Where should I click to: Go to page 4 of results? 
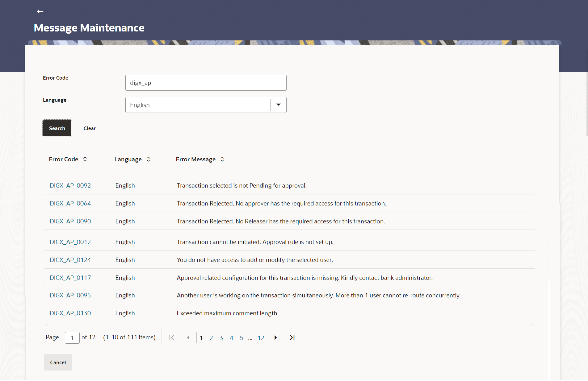231,338
